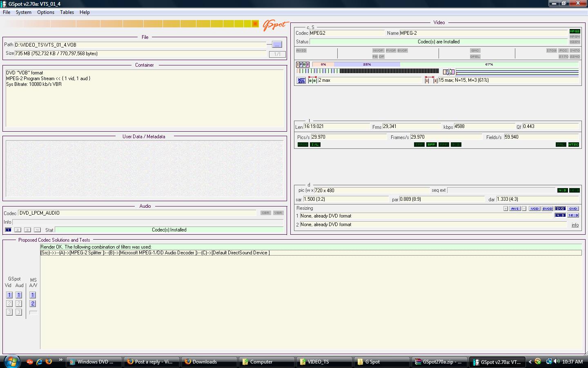Select the 4:3 resizing aspect button
This screenshot has width=588, height=368.
[x=560, y=215]
